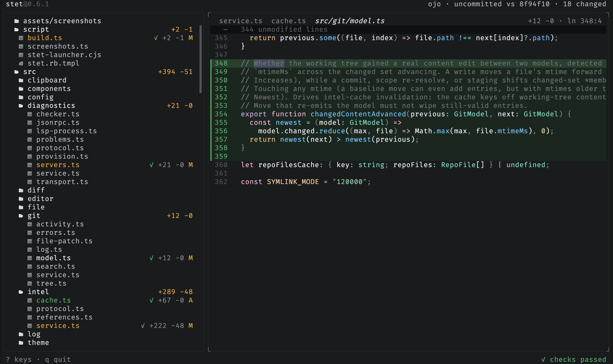This screenshot has width=613, height=364.
Task: Click 'changedContentAdvanced' function name
Action: pyautogui.click(x=358, y=114)
